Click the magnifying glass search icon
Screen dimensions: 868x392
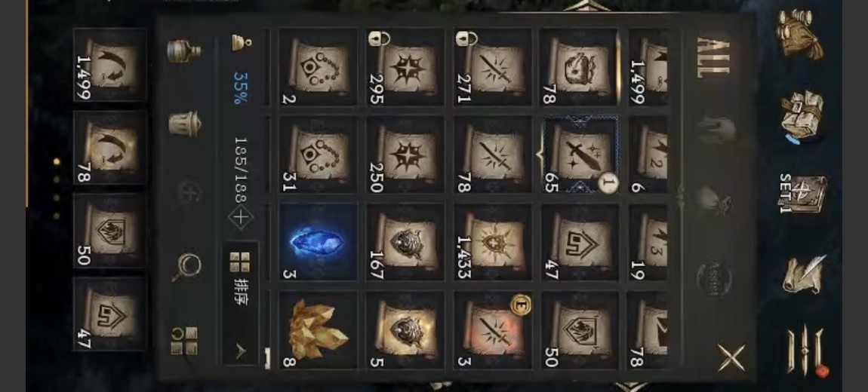186,267
